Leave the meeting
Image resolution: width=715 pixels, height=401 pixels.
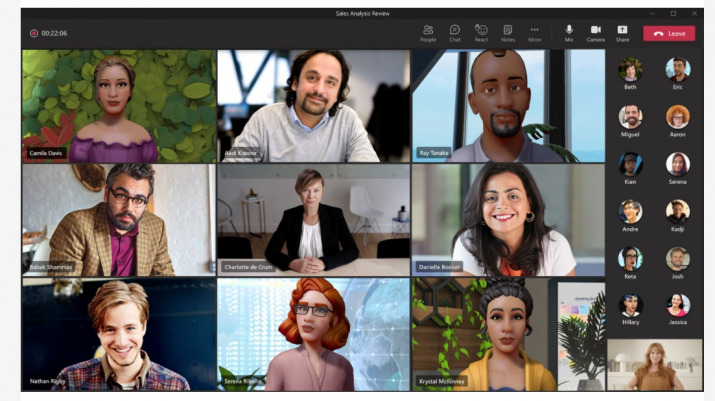(x=669, y=33)
